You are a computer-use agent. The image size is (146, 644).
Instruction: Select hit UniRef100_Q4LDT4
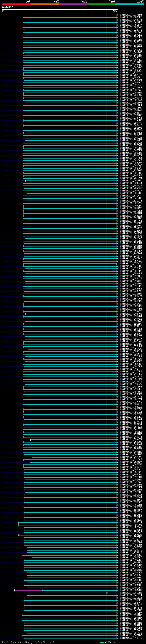tap(131, 595)
